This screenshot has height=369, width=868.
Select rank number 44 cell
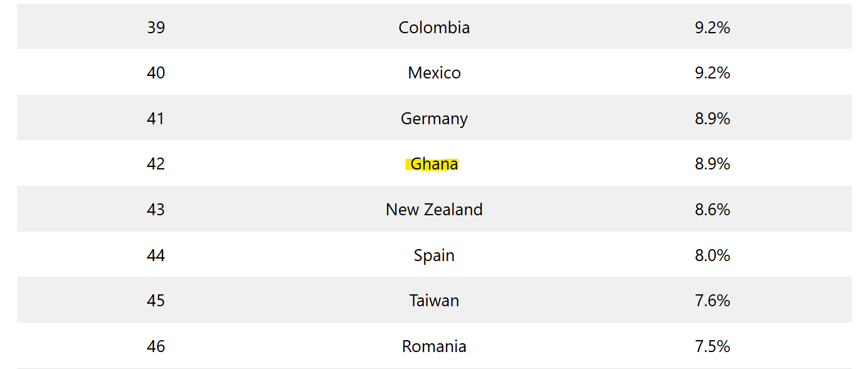tap(156, 255)
